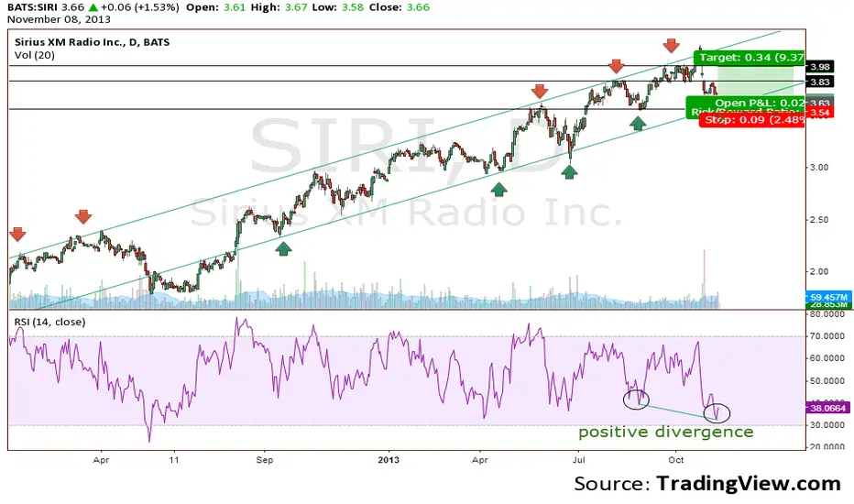
Task: Click the 2.00 price axis label
Action: [818, 271]
